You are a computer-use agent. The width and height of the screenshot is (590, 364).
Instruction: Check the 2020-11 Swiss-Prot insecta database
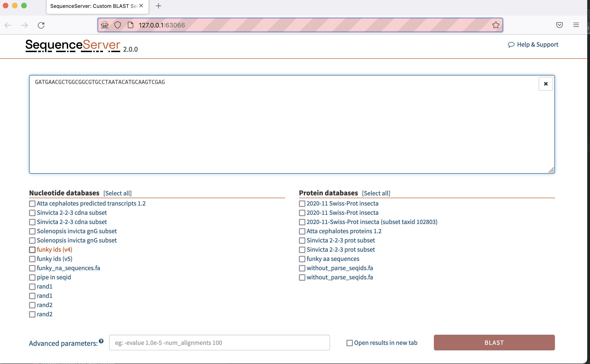point(302,203)
